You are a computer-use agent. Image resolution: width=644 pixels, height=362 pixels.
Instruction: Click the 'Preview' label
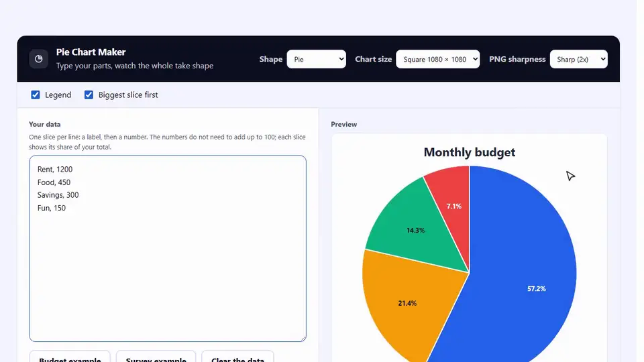[x=343, y=125]
